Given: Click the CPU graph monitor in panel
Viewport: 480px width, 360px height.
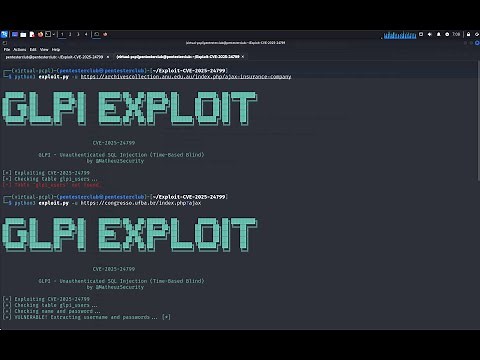Looking at the screenshot, I should click(x=400, y=35).
